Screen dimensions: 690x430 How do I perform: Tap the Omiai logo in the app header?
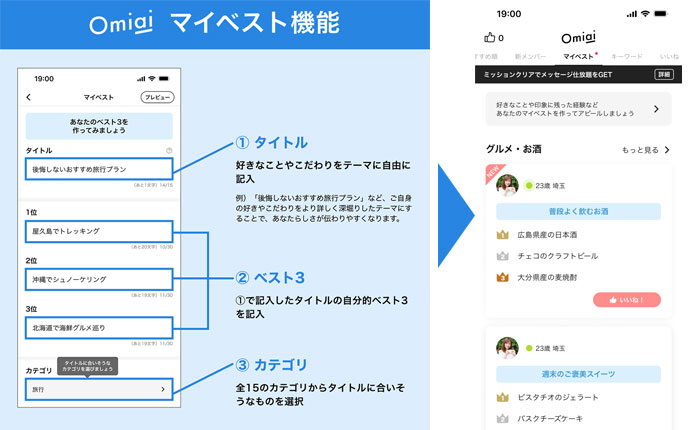(x=579, y=37)
